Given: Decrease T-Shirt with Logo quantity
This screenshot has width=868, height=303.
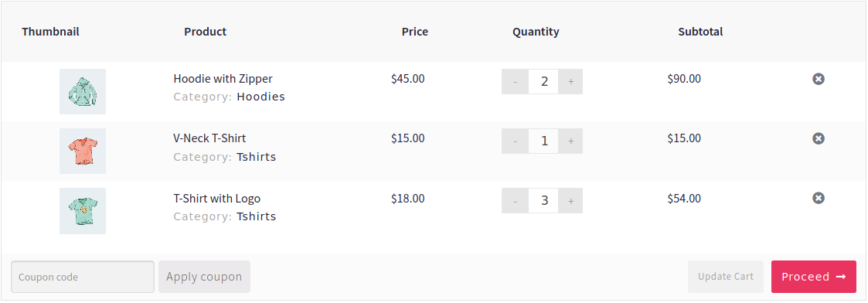Looking at the screenshot, I should (x=516, y=200).
